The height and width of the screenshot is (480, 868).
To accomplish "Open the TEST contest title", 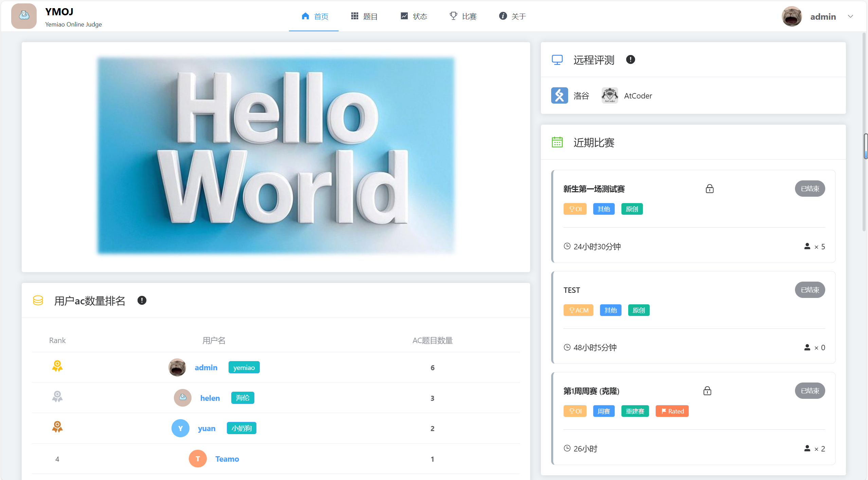I will coord(572,290).
